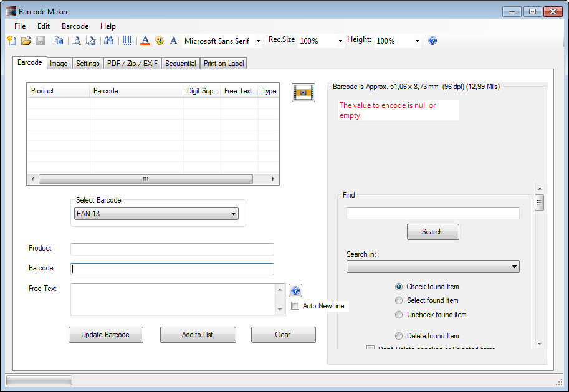569x392 pixels.
Task: Click the Update Barcode button
Action: pos(105,335)
